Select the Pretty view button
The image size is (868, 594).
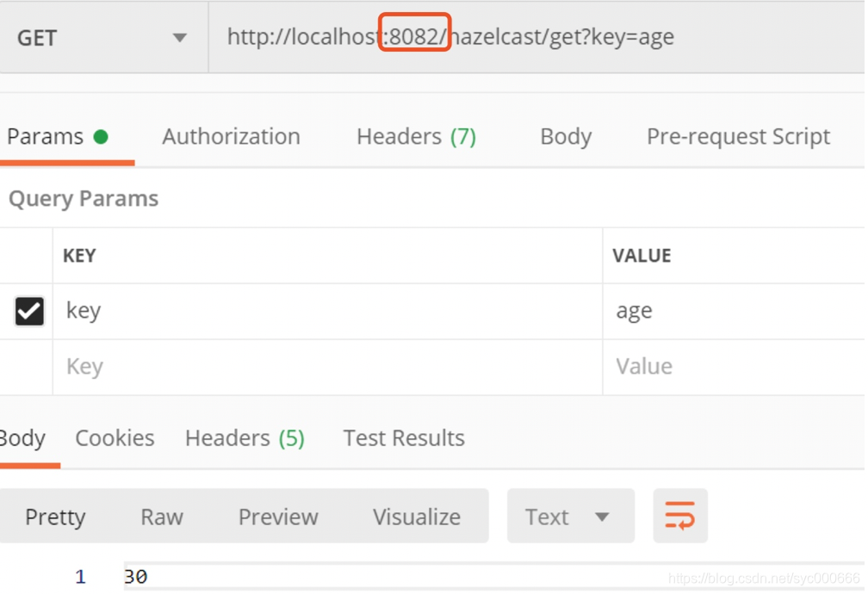[x=55, y=516]
